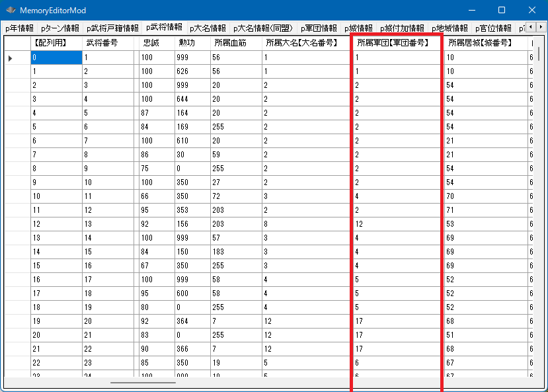This screenshot has height=392, width=548.
Task: Open the pターン情報 tab
Action: (60, 28)
